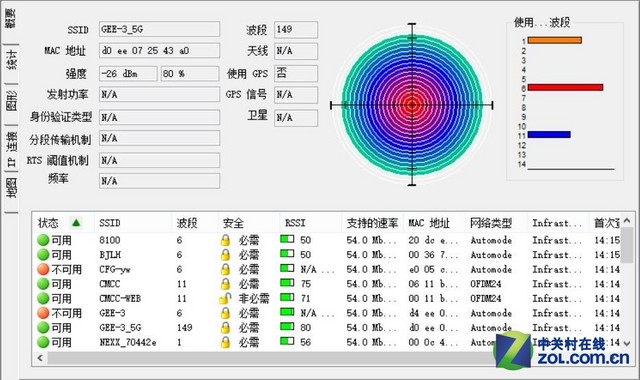Click the 使用 GPS field showing 否
This screenshot has height=380, width=640.
[296, 73]
